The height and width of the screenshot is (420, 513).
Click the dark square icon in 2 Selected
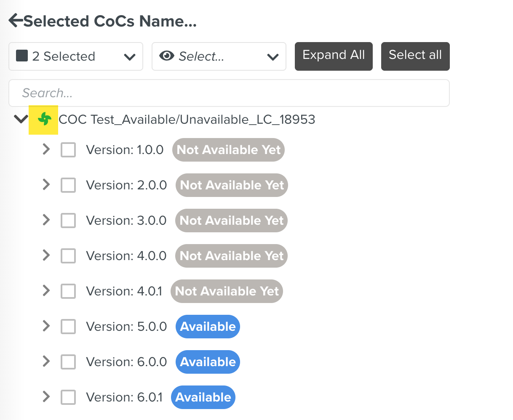(x=22, y=56)
